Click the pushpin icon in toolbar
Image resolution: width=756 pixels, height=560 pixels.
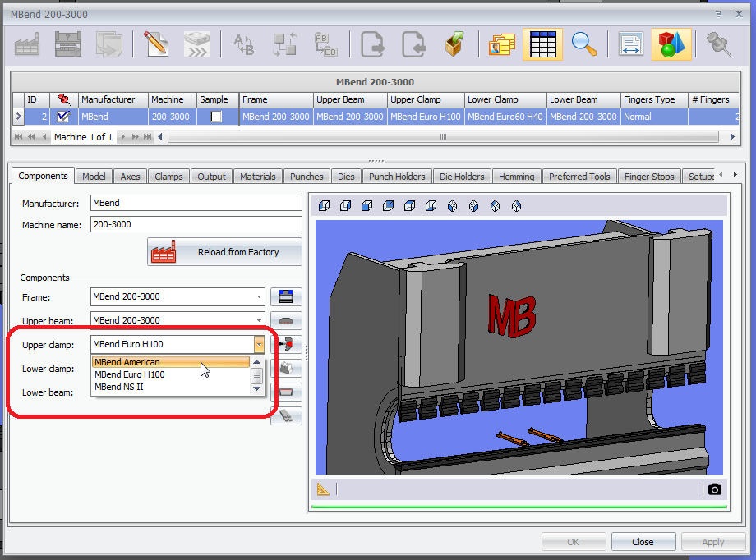click(719, 44)
